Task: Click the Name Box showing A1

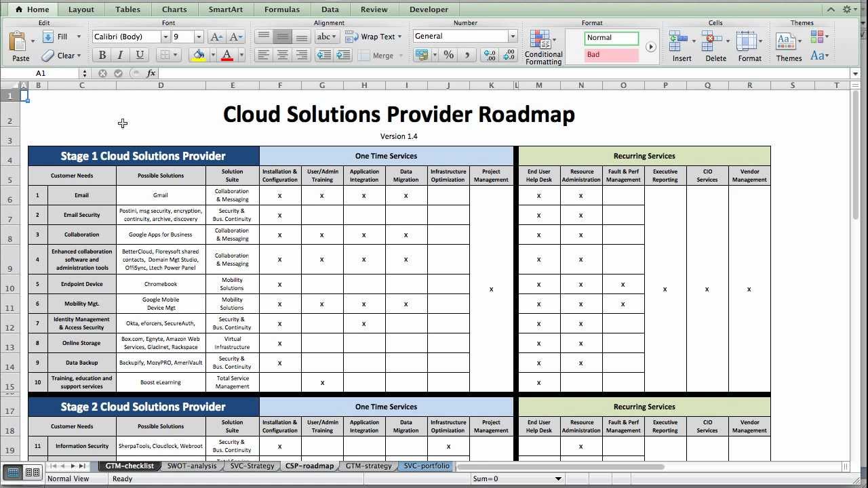Action: (41, 73)
